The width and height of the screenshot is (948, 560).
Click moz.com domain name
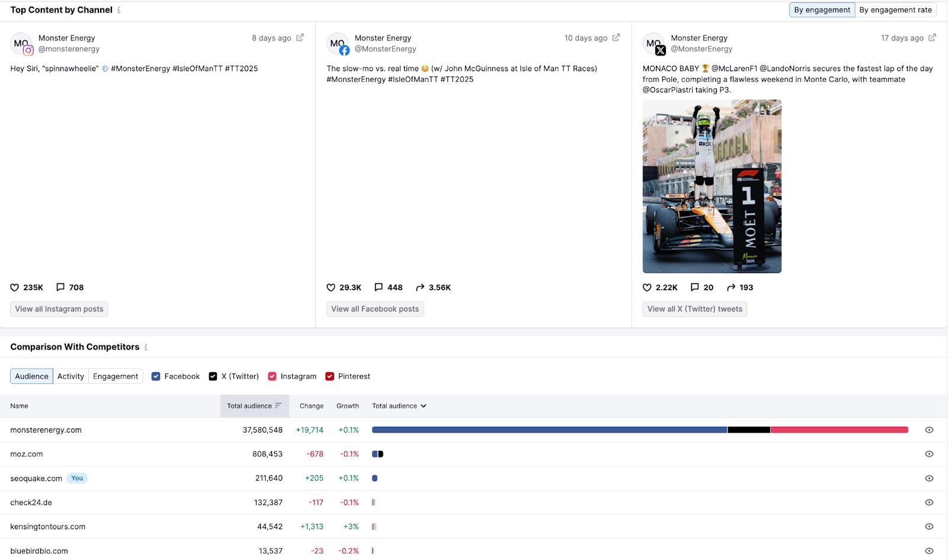click(x=27, y=454)
